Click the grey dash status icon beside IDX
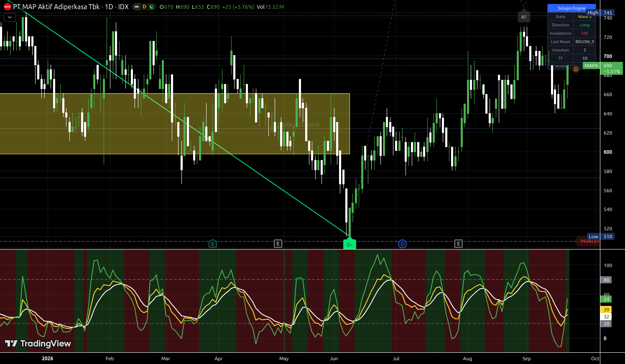 click(x=137, y=7)
